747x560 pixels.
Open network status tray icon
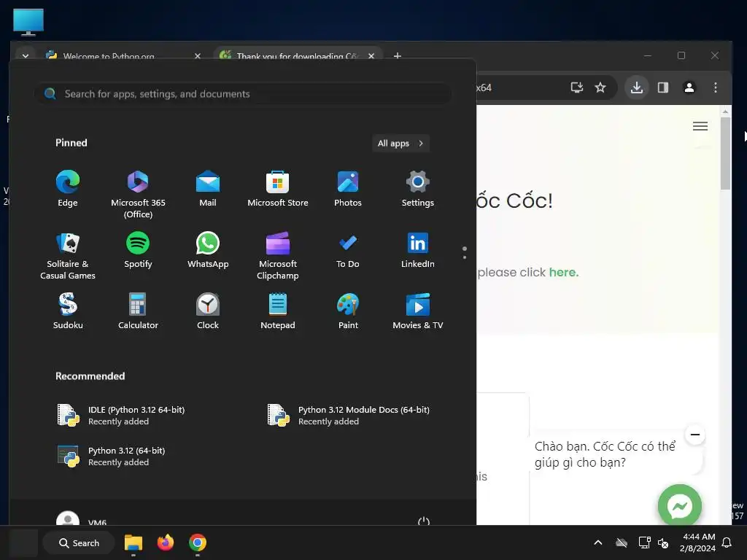pos(644,542)
